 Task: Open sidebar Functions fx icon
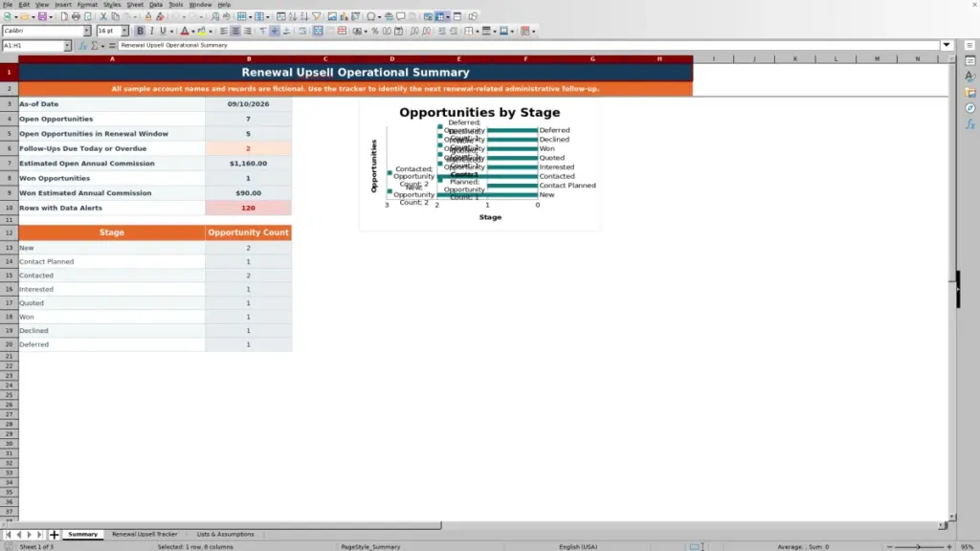[970, 125]
